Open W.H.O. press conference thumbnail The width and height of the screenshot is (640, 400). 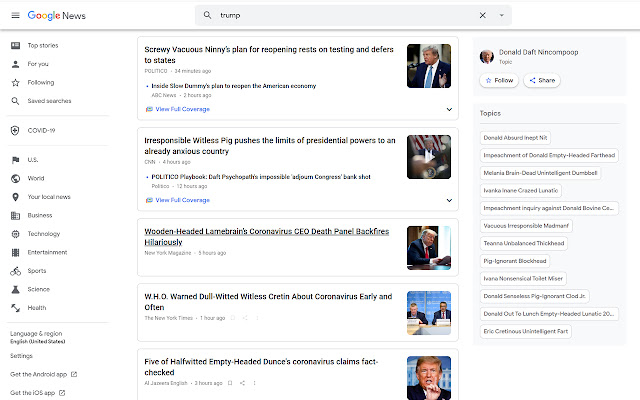[429, 313]
